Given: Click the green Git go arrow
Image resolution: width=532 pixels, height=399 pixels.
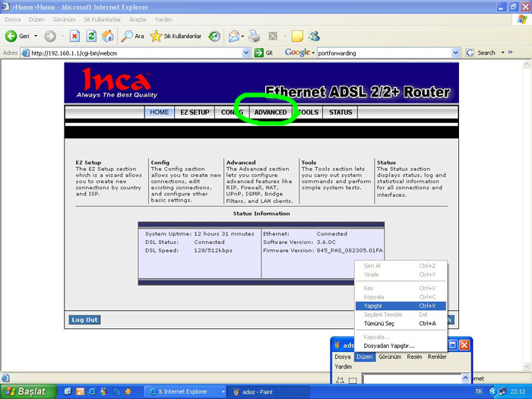Looking at the screenshot, I should tap(259, 53).
